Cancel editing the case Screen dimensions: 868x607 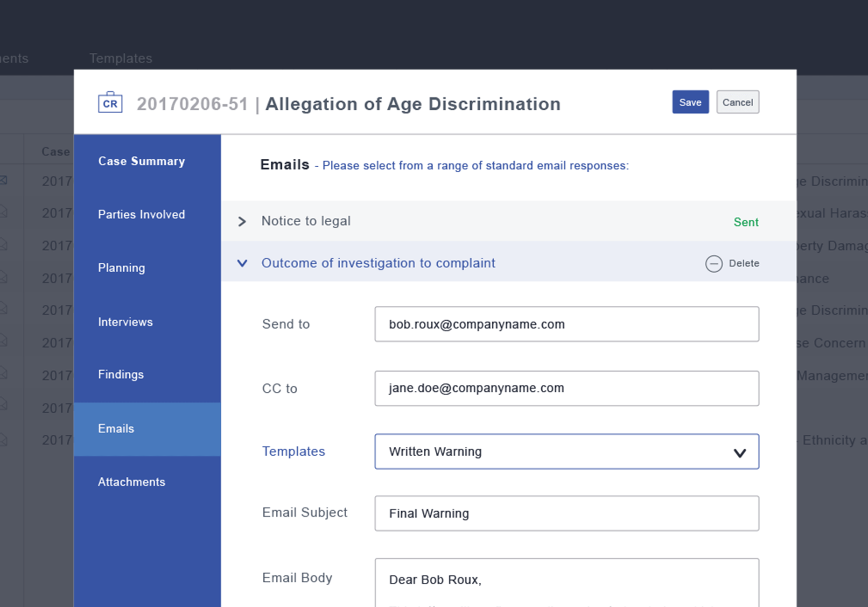tap(737, 102)
